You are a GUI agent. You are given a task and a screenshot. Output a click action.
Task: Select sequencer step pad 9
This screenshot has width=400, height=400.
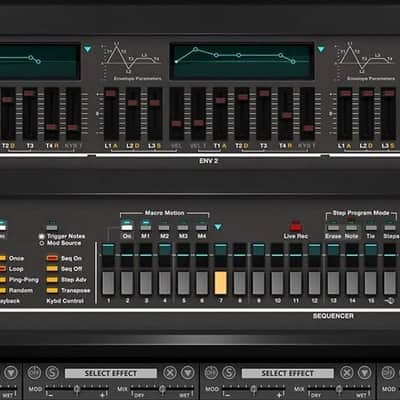click(258, 283)
